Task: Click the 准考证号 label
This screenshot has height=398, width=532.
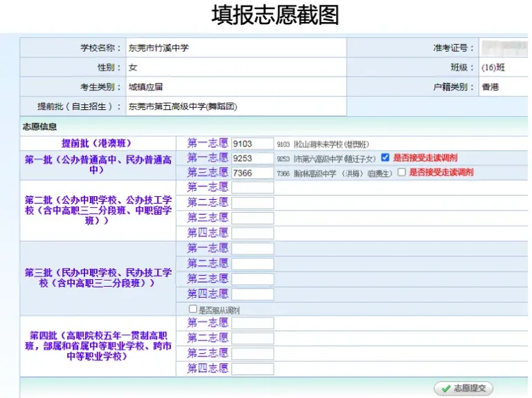Action: pos(453,48)
